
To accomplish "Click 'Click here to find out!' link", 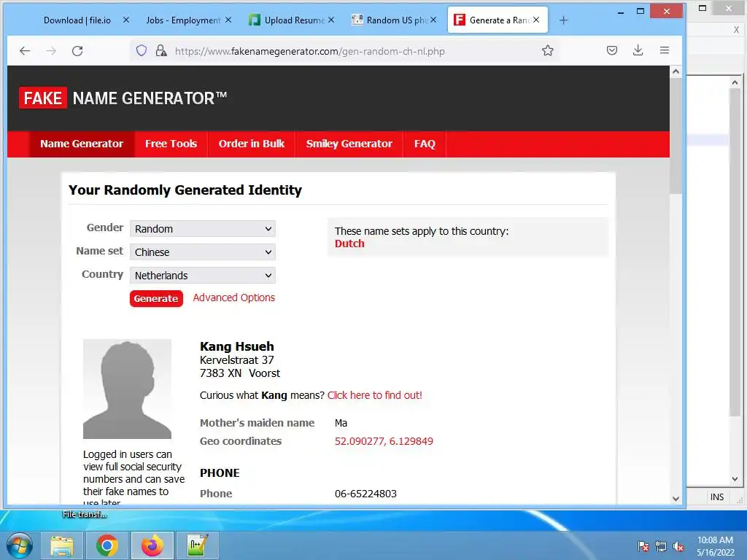I will click(374, 395).
